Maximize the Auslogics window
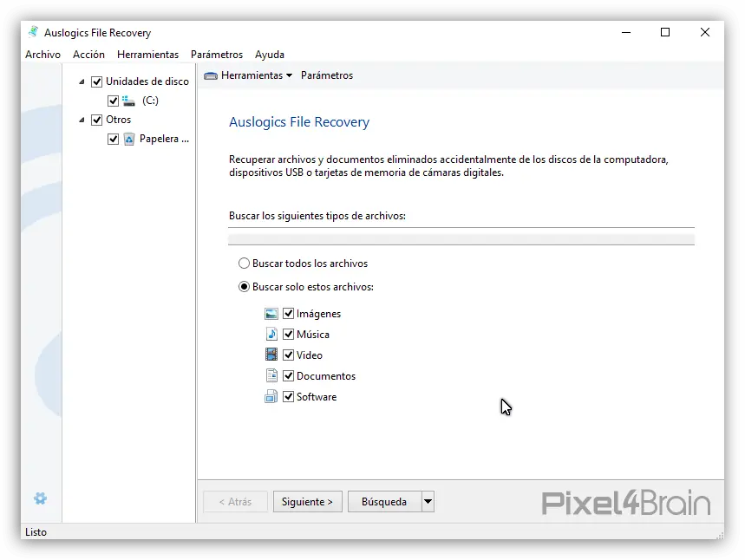745x560 pixels. click(665, 32)
